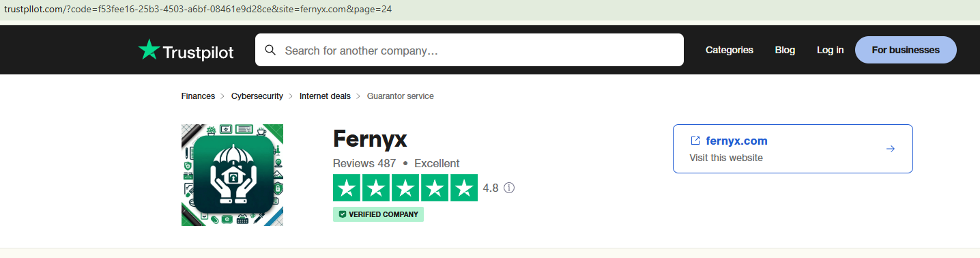Click the Fernyx company name heading

click(x=370, y=139)
